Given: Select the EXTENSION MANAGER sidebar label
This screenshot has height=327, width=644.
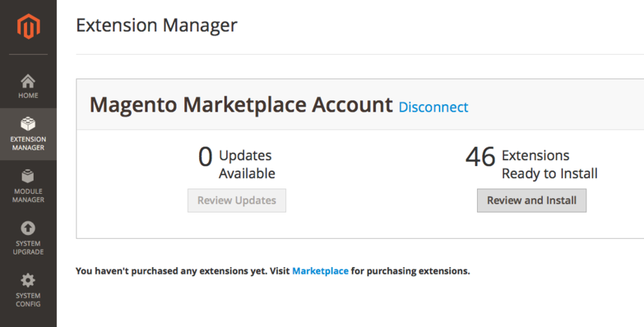Looking at the screenshot, I should (x=28, y=143).
